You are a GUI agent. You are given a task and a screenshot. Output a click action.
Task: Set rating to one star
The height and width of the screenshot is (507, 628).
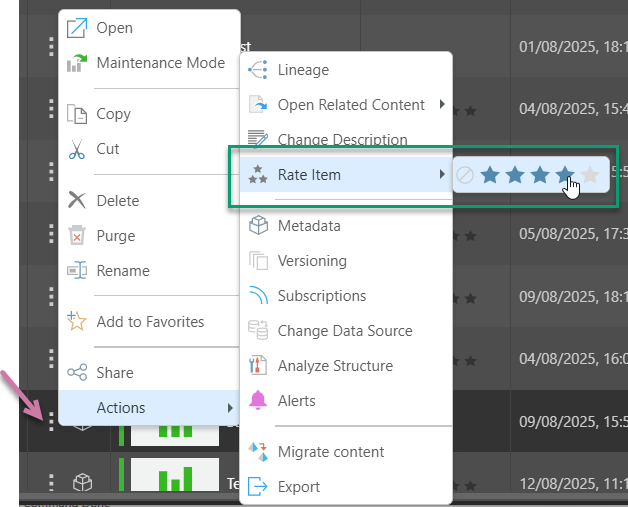[490, 176]
